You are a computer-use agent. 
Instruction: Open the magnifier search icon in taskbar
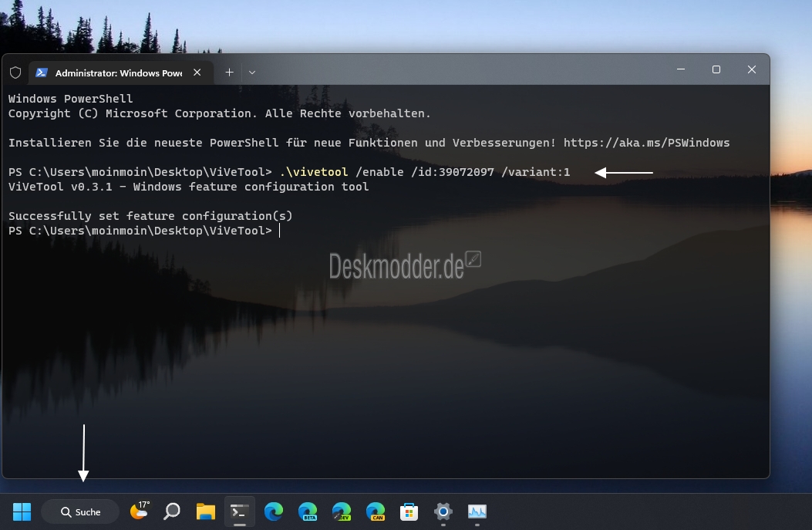(172, 511)
